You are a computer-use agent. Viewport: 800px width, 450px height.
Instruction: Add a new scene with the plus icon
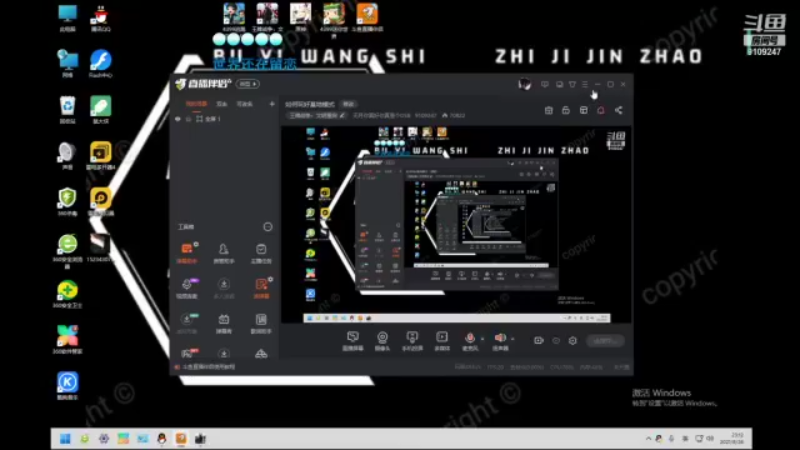272,104
